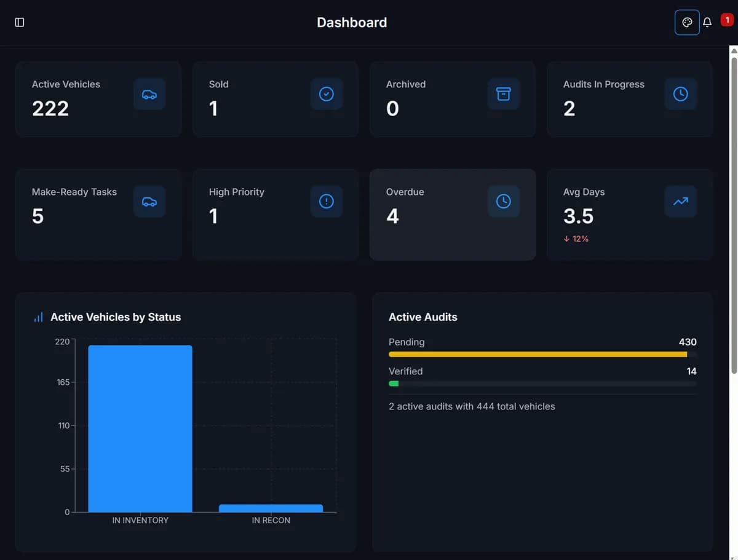Click the Audits In Progress clock icon

tap(680, 94)
